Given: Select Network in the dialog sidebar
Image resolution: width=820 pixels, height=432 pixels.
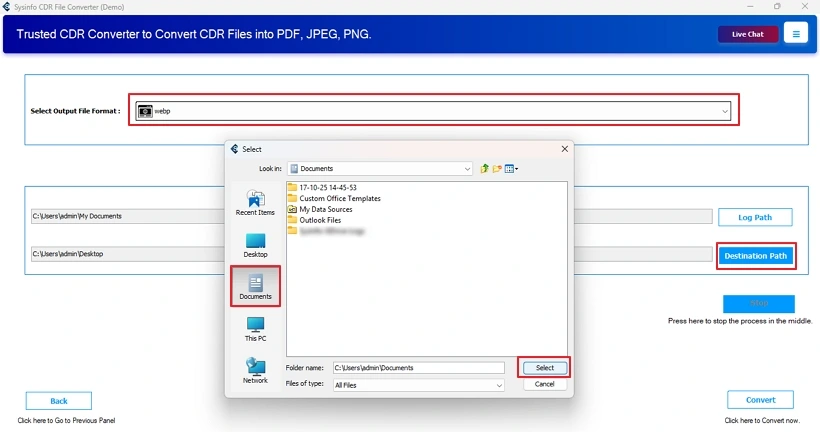Looking at the screenshot, I should click(x=255, y=370).
